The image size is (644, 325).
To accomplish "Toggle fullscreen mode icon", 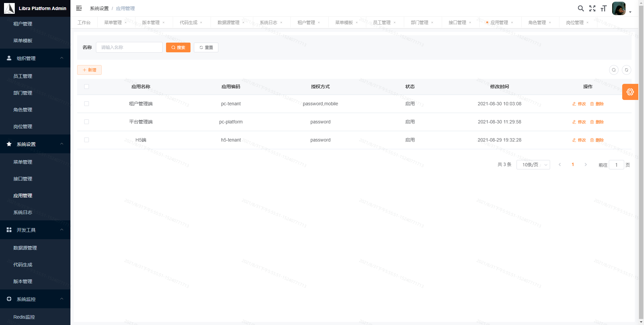I will [x=592, y=8].
